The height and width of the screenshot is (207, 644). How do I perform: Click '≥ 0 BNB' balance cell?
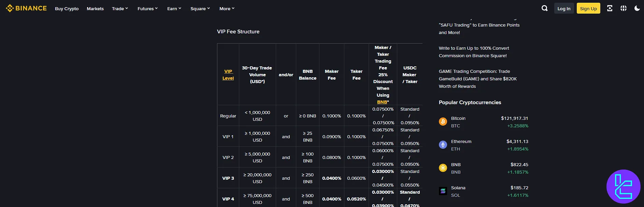pyautogui.click(x=307, y=116)
